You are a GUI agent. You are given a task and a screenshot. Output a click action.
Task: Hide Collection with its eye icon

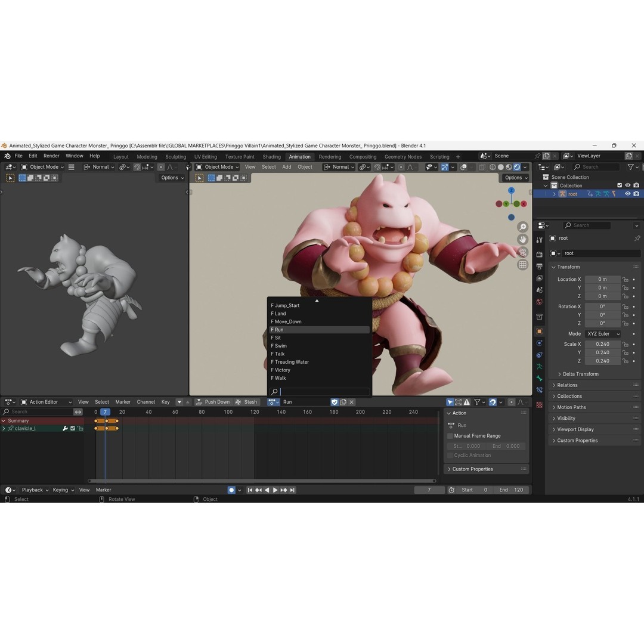[627, 185]
